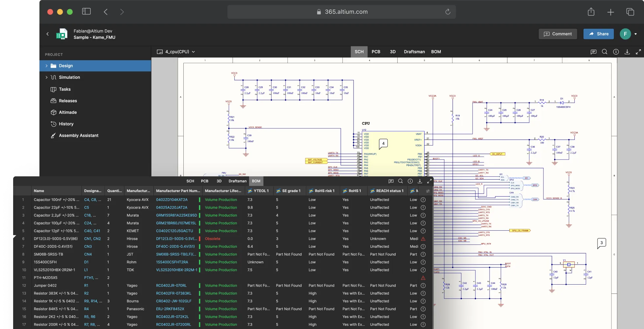This screenshot has height=329, width=644.
Task: Open part link 0402ZD104KAT2A
Action: [172, 200]
